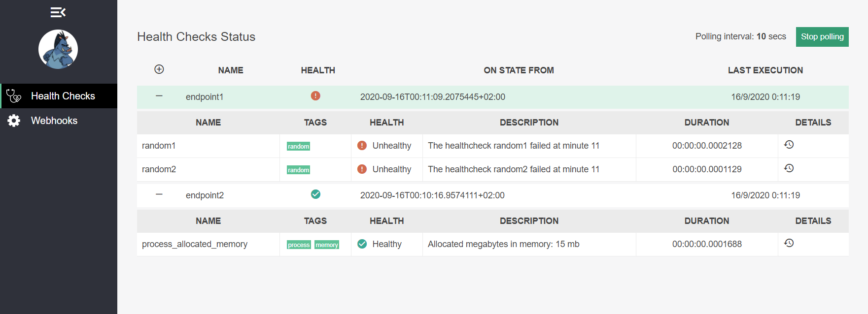Click endpoint2's green healthy check icon

coord(315,194)
